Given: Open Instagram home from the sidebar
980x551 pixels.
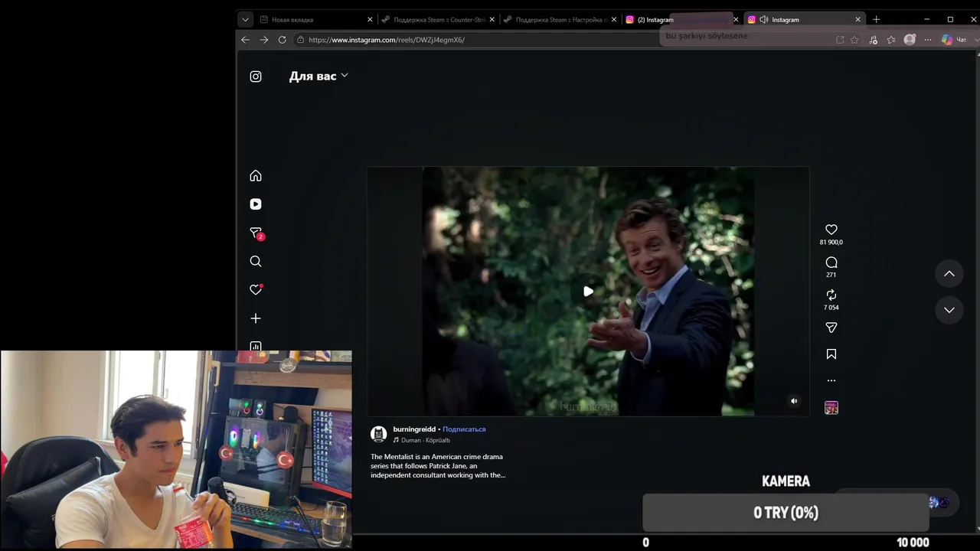Looking at the screenshot, I should 256,176.
